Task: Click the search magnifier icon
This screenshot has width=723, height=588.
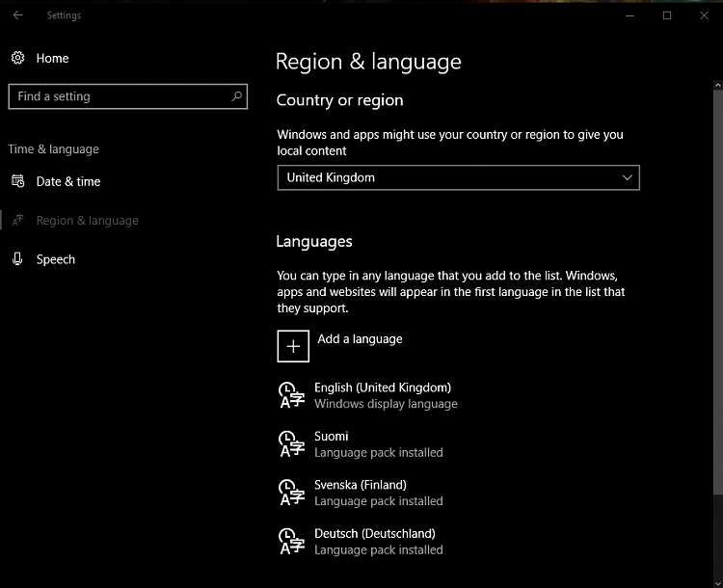Action: pos(236,96)
